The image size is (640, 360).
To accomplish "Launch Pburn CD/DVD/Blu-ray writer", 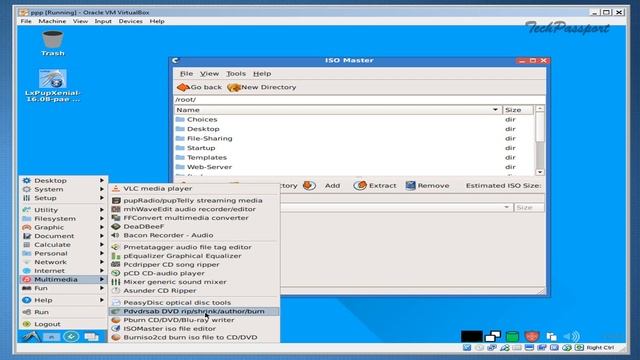I will point(194,320).
